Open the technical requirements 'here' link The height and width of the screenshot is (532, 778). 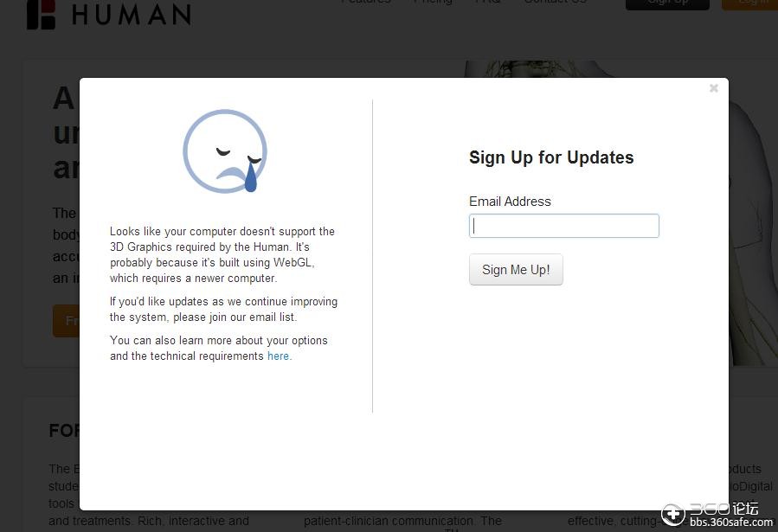278,356
